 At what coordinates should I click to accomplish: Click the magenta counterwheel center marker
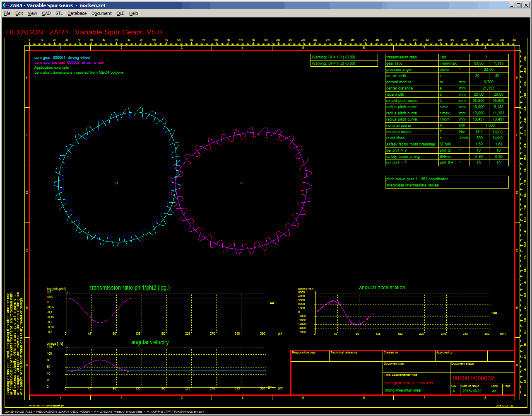click(x=241, y=183)
